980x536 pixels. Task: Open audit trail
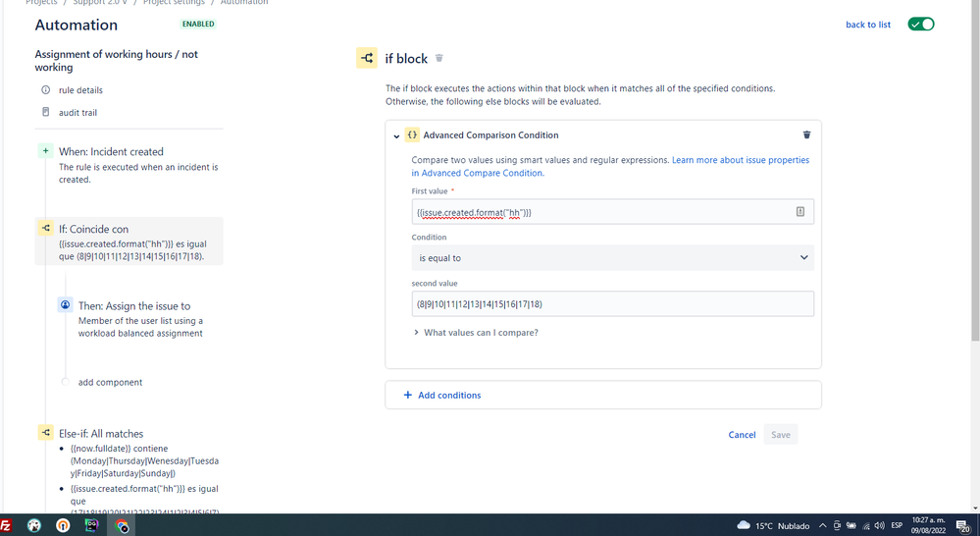coord(77,113)
